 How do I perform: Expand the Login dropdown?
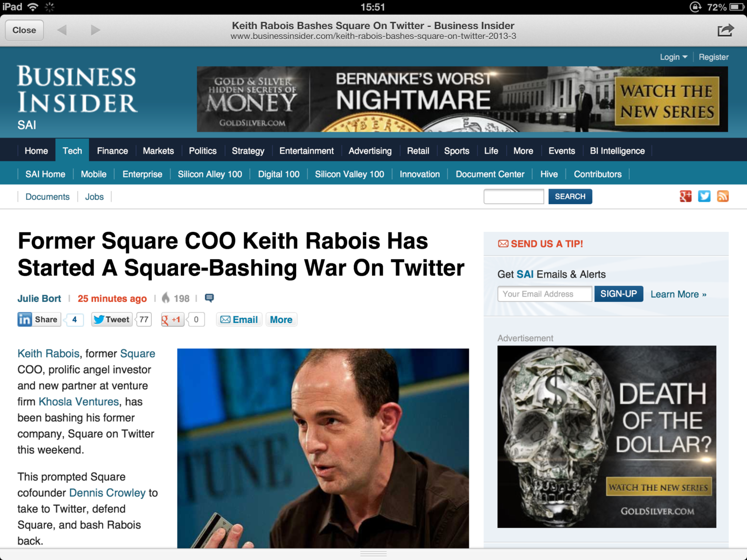click(673, 57)
